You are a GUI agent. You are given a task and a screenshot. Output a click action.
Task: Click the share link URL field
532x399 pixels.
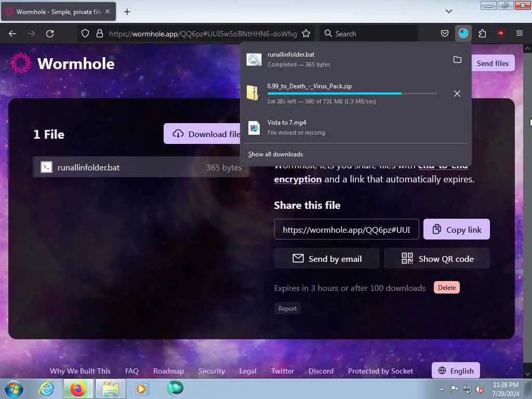347,229
